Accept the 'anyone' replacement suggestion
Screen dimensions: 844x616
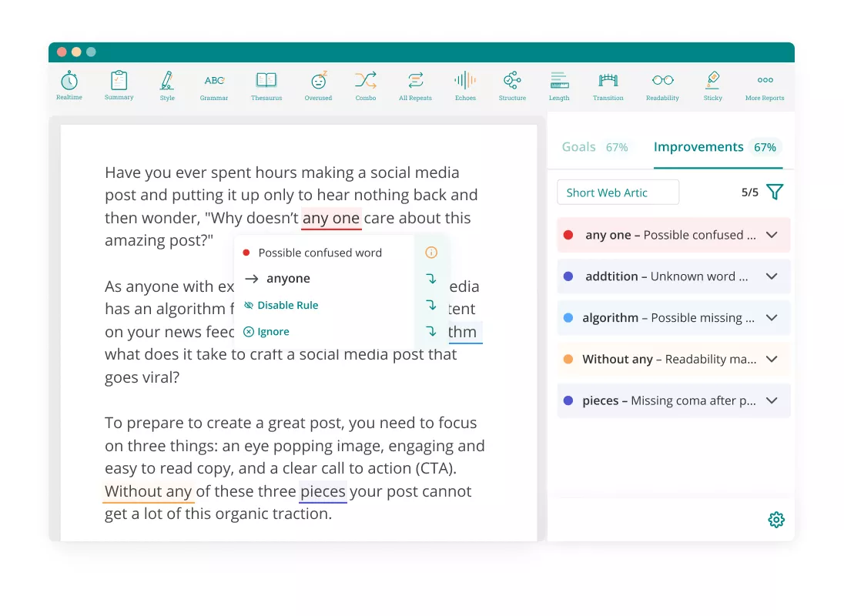(288, 279)
